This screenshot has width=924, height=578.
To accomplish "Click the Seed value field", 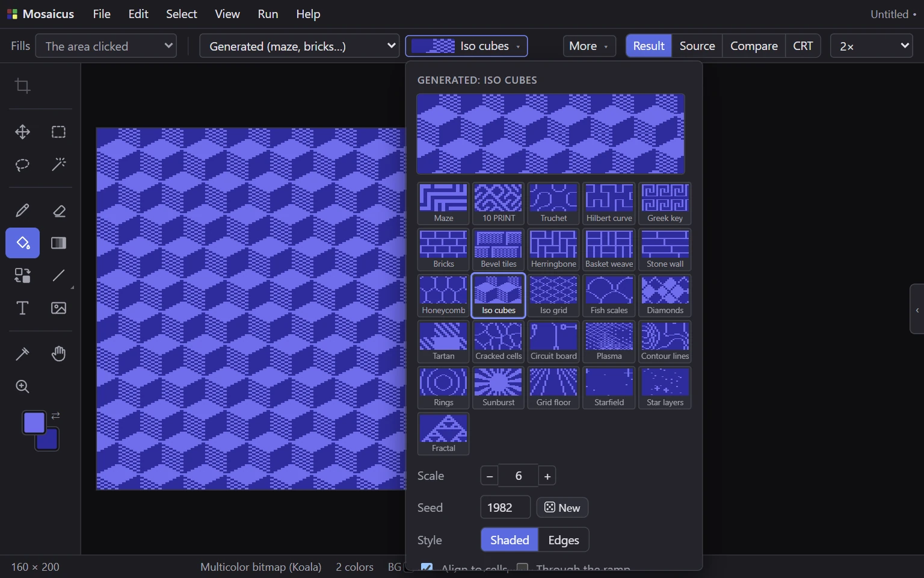I will [x=505, y=508].
